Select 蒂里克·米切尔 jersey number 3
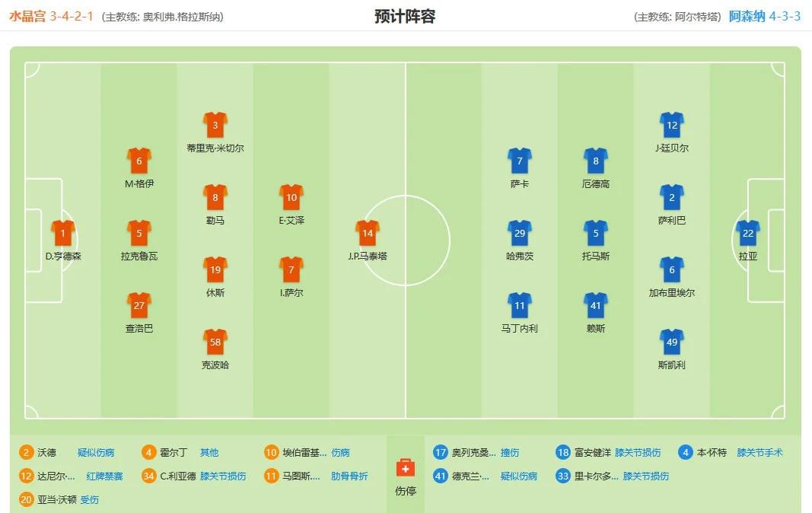812x513 pixels. (x=215, y=125)
